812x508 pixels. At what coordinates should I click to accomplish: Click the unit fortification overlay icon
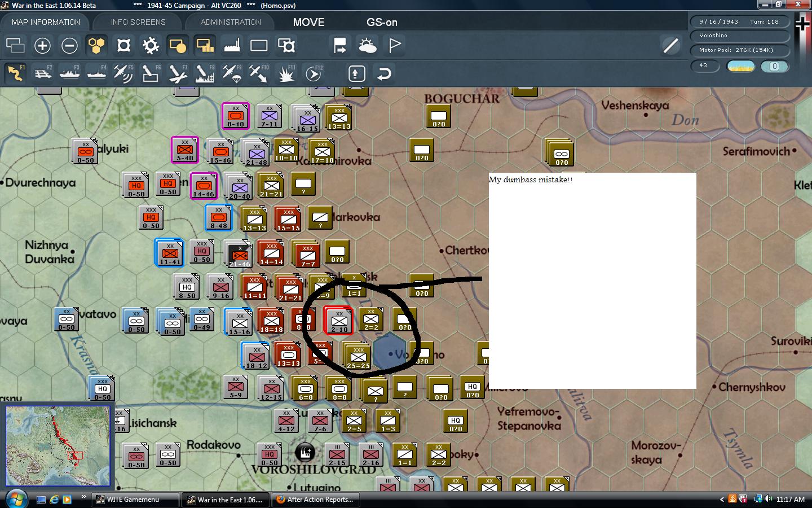pyautogui.click(x=286, y=45)
